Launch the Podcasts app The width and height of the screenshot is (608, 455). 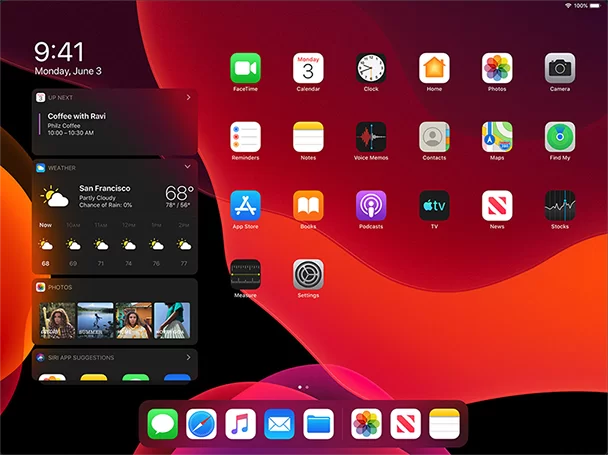[x=371, y=206]
